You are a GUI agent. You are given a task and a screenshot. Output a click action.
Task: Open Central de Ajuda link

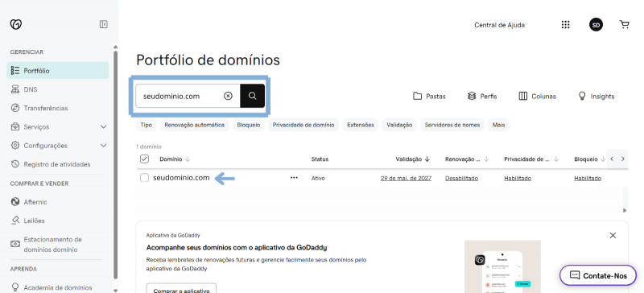click(x=499, y=25)
